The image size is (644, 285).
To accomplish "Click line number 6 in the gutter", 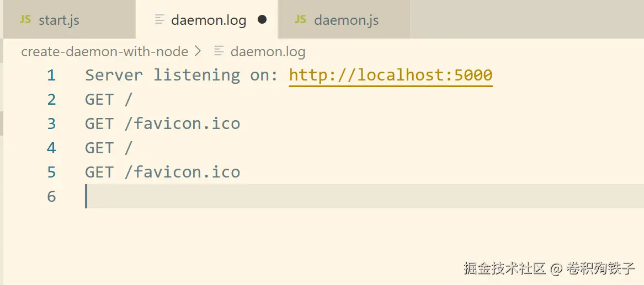I will [x=51, y=196].
